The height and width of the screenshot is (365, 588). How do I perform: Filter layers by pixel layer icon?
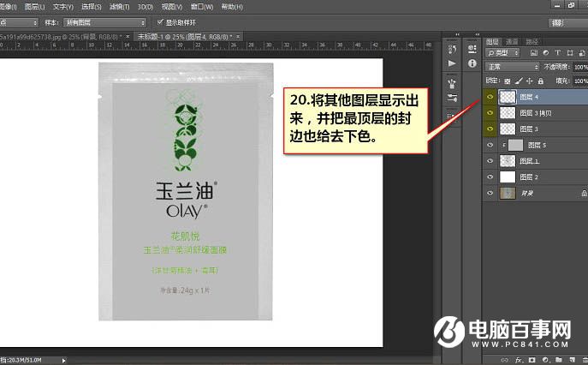[534, 53]
